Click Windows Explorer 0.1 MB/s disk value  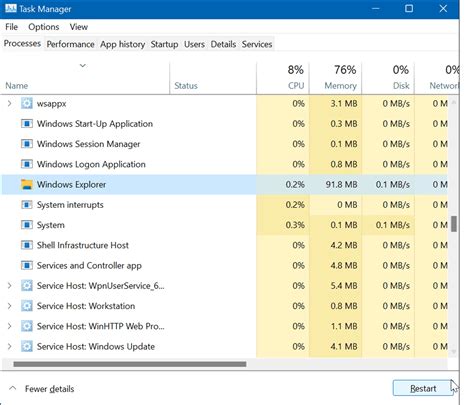393,184
